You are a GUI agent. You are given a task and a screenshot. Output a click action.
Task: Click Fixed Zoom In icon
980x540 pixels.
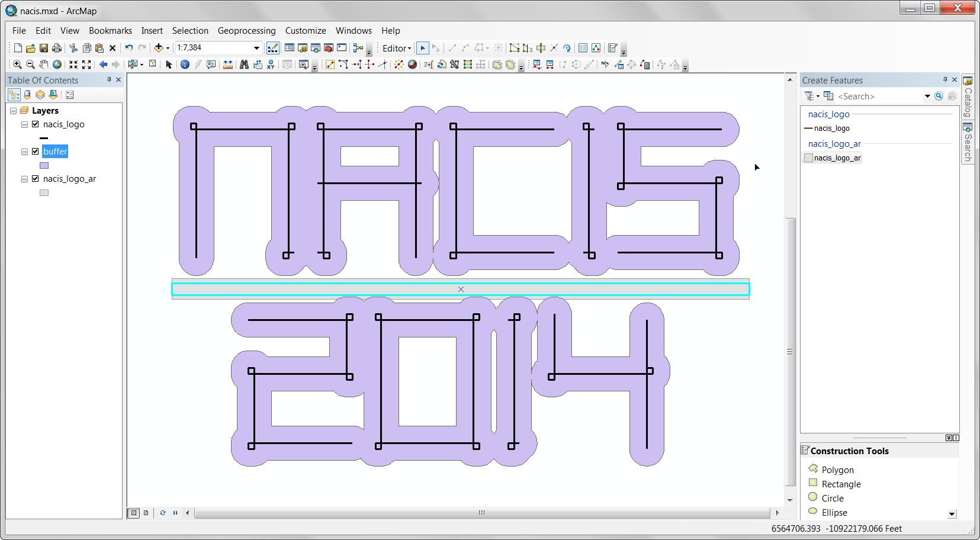(x=73, y=65)
